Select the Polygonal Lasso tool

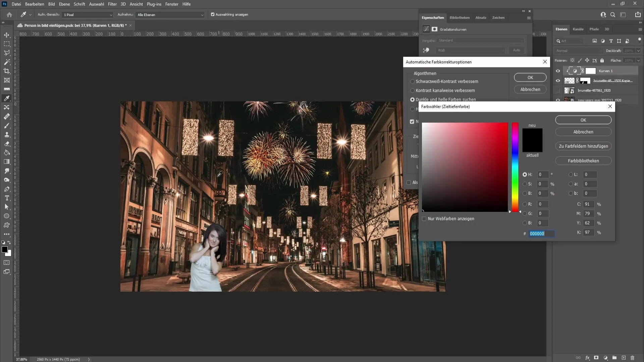pos(7,53)
